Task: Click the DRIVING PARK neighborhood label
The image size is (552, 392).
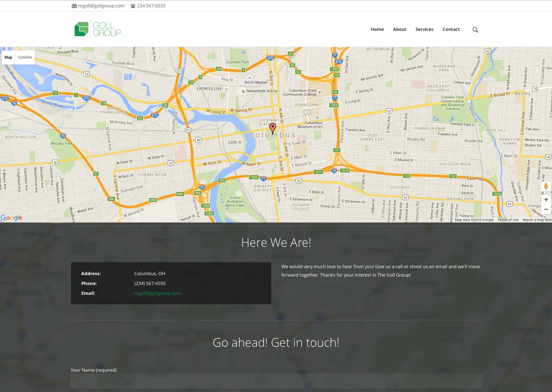Action: [x=460, y=199]
